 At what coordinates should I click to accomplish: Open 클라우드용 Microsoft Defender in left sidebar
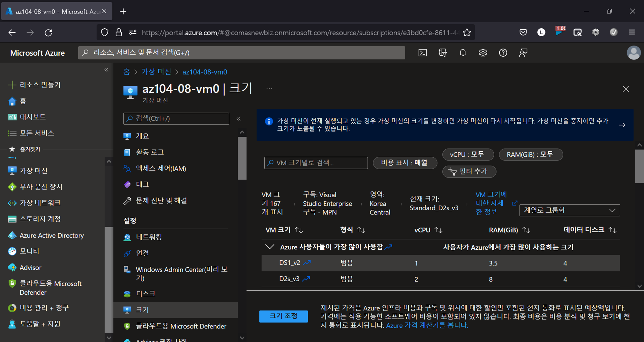click(x=45, y=288)
